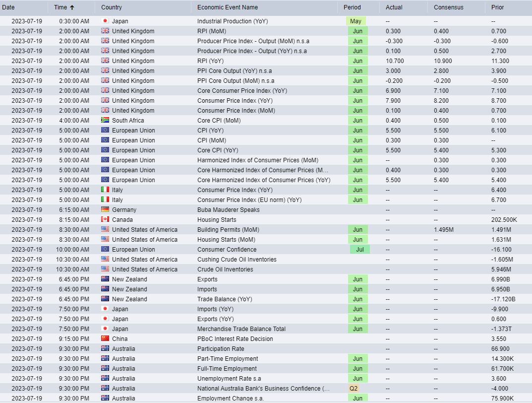
Task: Click the -1.373T prior value
Action: [x=501, y=329]
